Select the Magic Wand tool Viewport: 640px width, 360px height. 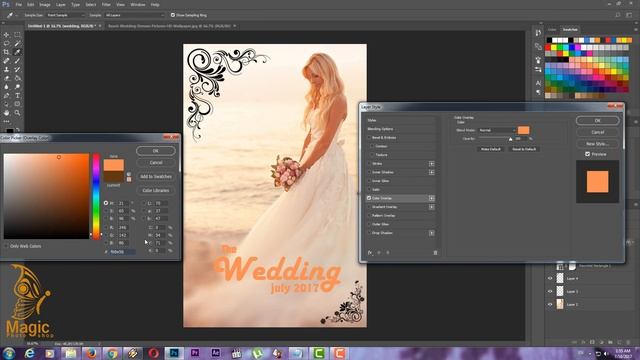click(17, 44)
